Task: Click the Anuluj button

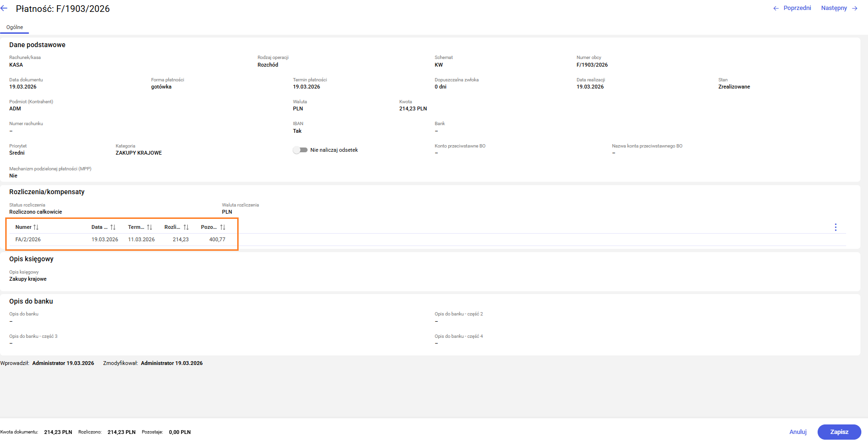Action: tap(798, 432)
